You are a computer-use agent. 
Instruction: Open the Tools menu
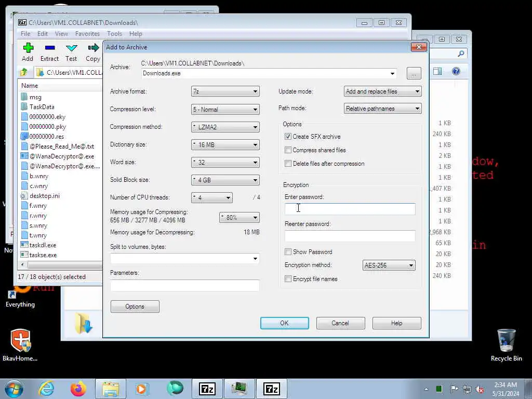[x=114, y=34]
